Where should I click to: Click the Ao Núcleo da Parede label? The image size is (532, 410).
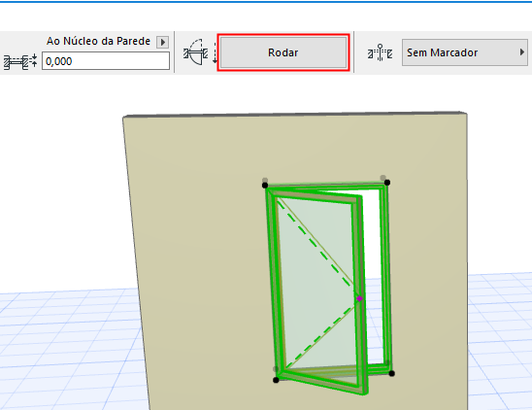pos(98,41)
